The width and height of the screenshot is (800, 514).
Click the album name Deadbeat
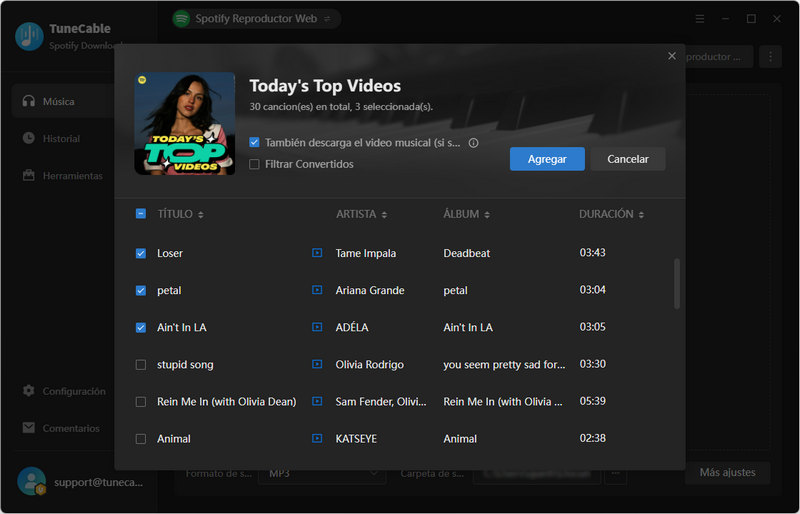point(466,253)
